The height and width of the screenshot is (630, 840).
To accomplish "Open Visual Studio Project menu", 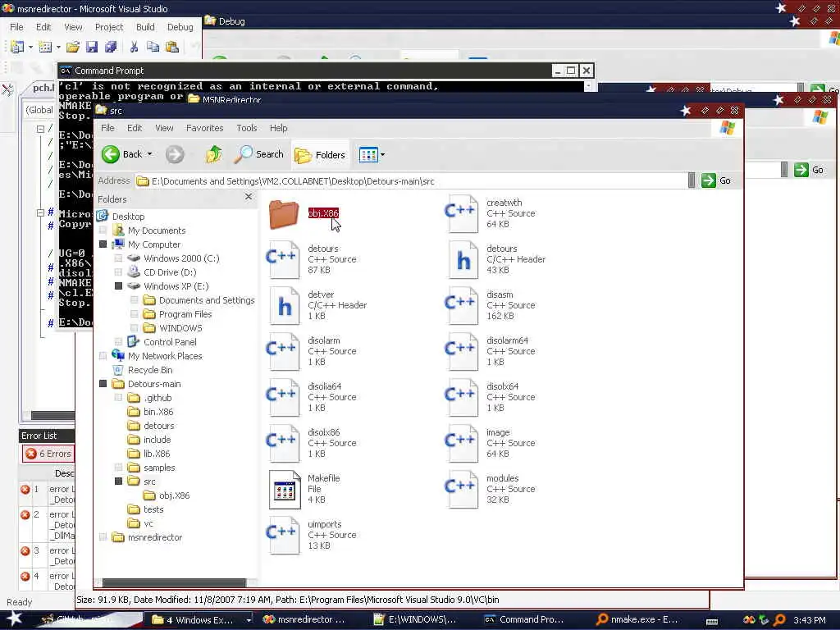I will tap(109, 27).
